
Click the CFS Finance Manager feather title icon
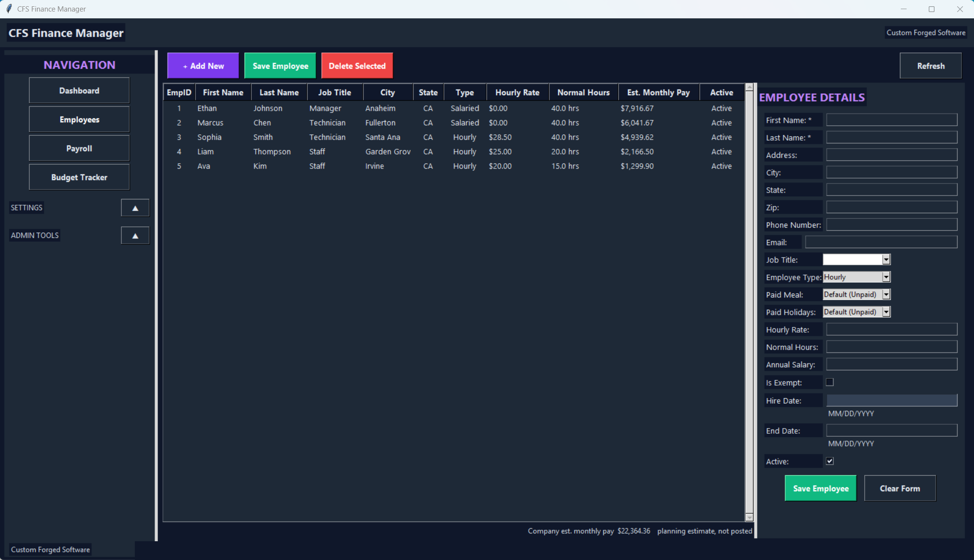(x=9, y=9)
